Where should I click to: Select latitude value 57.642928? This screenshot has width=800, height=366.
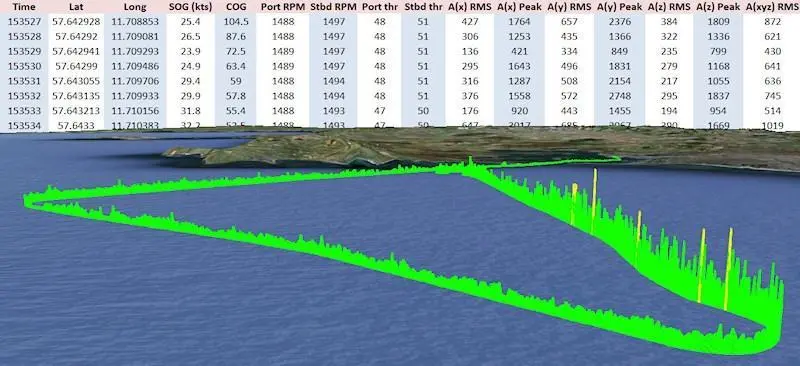click(x=76, y=22)
